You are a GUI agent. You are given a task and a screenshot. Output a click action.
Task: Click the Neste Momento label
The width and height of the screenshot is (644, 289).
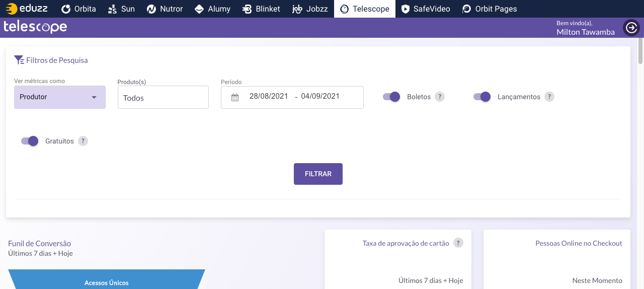click(597, 280)
